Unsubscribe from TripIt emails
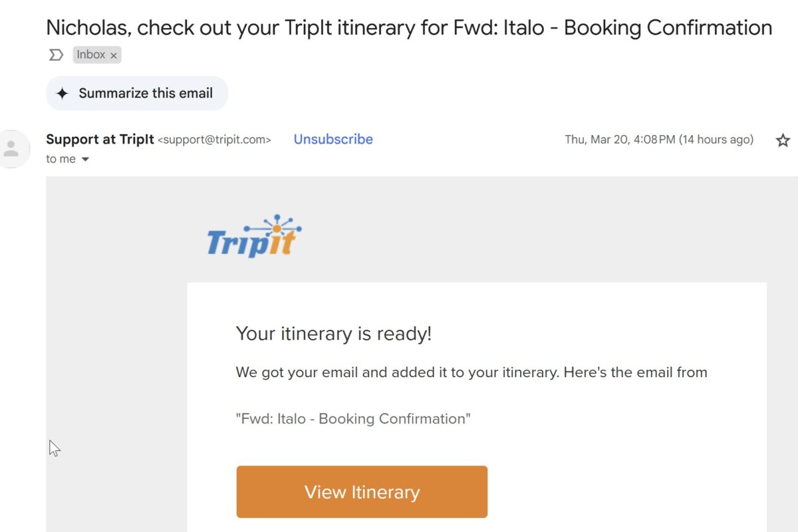The width and height of the screenshot is (798, 532). click(332, 139)
